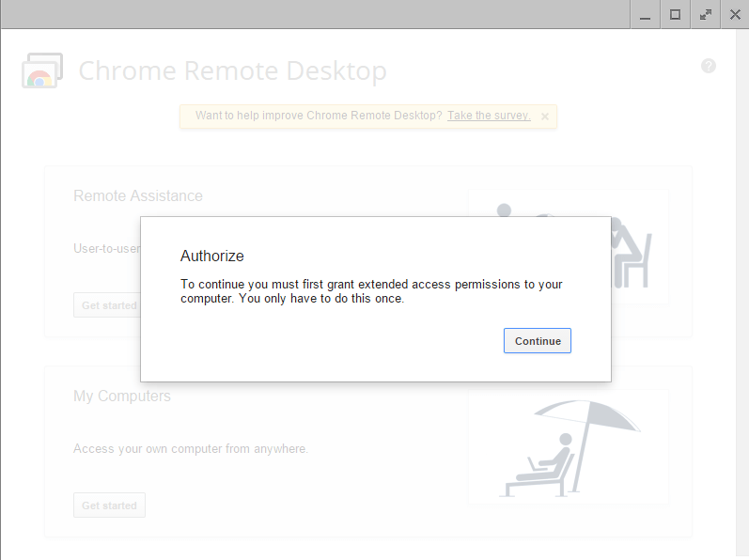Image resolution: width=749 pixels, height=560 pixels.
Task: Click 'To continue you must first grant' message
Action: point(371,291)
